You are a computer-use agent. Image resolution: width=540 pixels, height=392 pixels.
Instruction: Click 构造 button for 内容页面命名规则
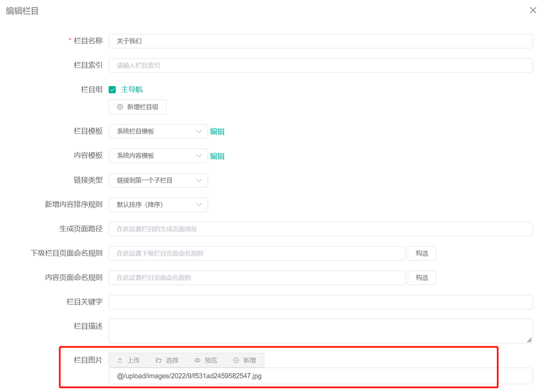(422, 278)
